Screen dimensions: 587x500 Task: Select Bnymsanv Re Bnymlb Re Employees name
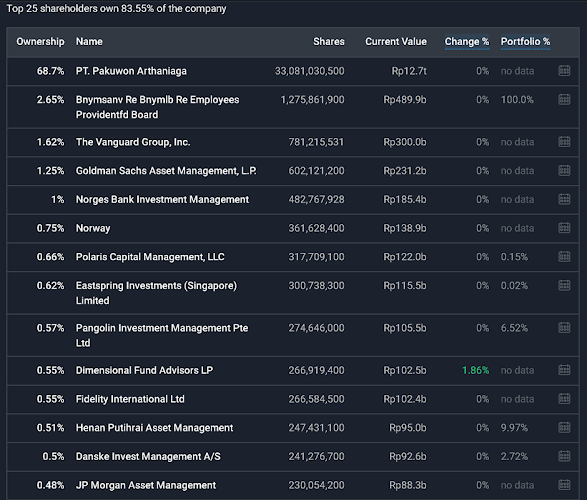click(157, 107)
